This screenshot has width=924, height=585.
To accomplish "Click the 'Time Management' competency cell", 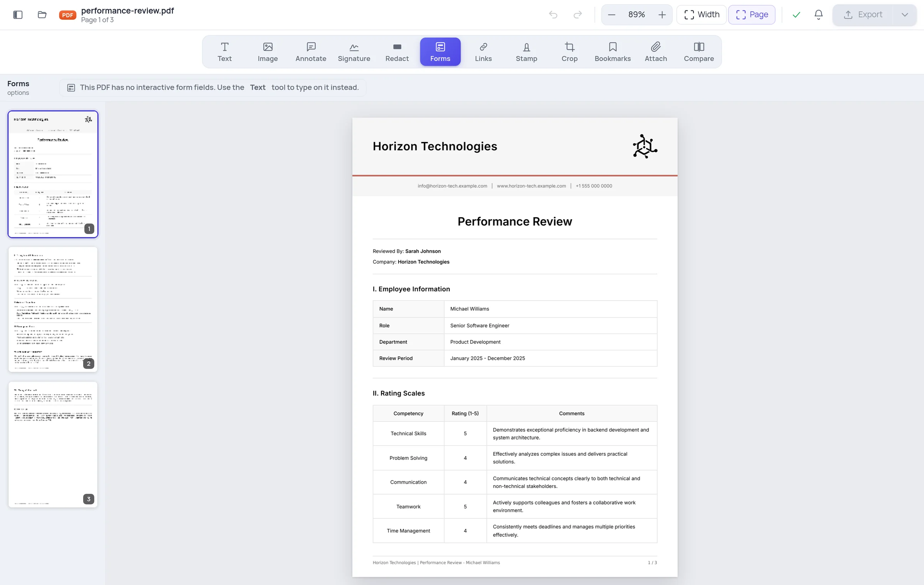I will click(x=408, y=531).
